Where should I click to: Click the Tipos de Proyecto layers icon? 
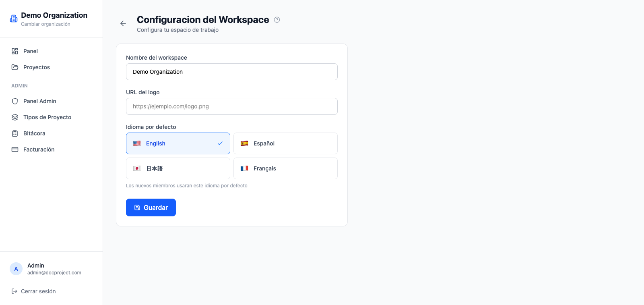(x=15, y=117)
